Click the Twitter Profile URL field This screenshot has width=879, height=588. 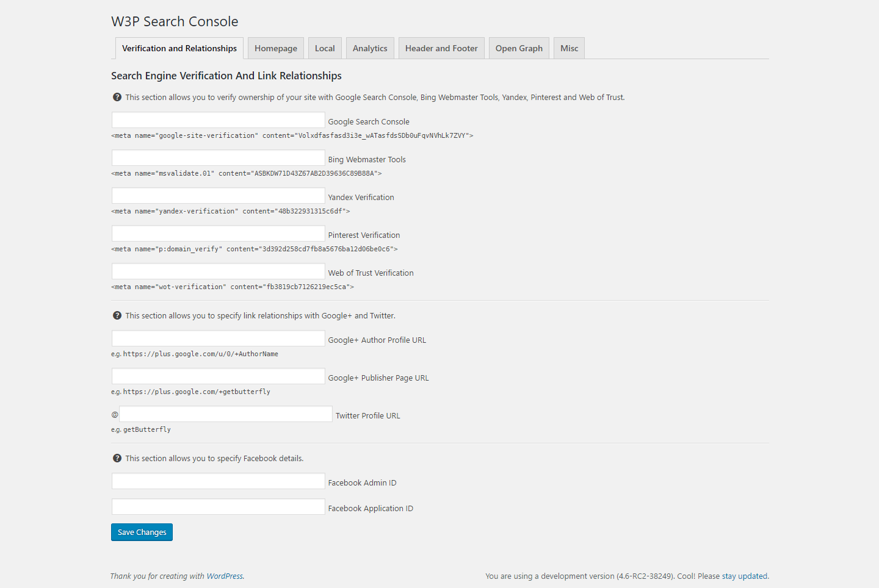(x=226, y=414)
